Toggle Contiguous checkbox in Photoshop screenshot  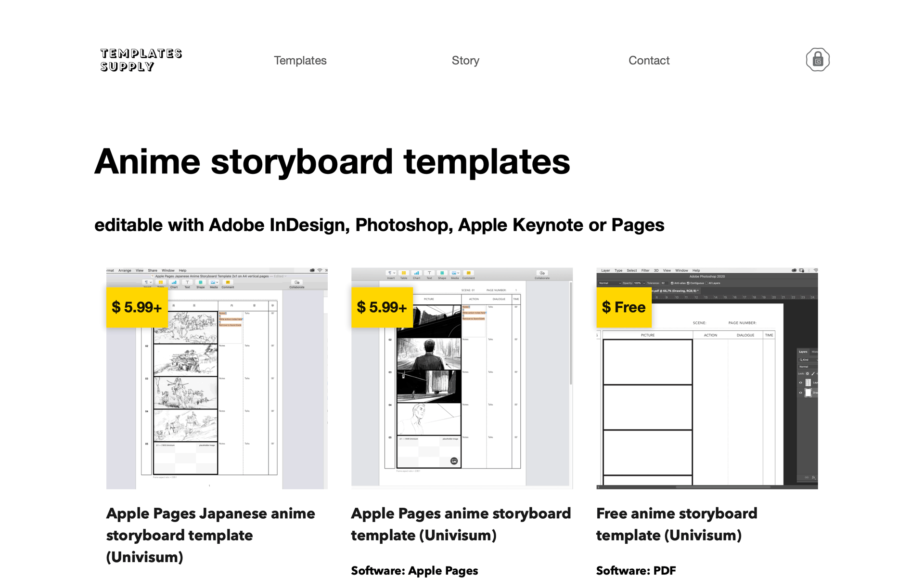point(688,283)
